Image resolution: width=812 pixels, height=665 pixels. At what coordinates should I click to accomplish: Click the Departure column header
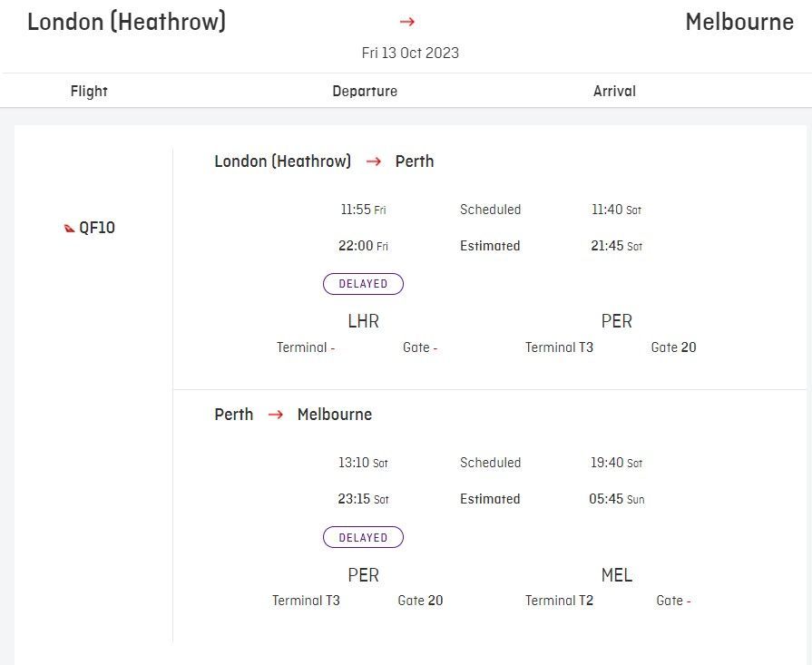click(365, 91)
